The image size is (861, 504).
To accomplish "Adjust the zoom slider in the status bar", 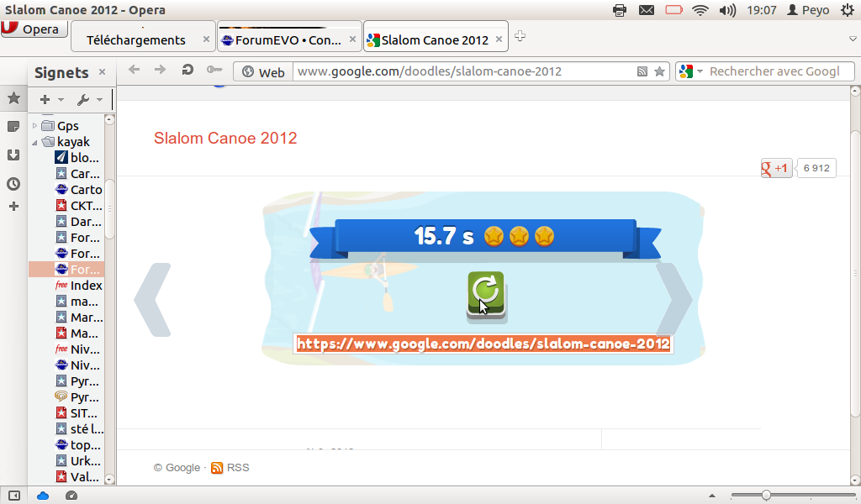I will [x=765, y=496].
